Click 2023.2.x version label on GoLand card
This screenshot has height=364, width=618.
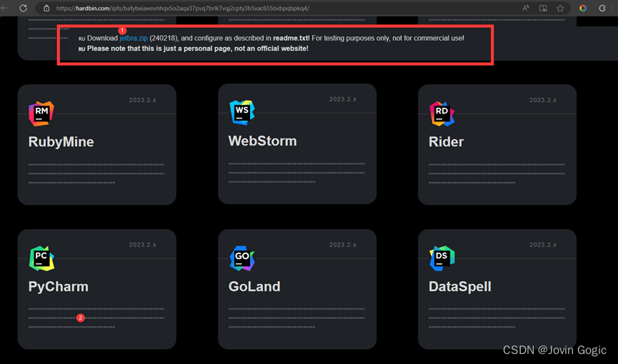(x=343, y=245)
